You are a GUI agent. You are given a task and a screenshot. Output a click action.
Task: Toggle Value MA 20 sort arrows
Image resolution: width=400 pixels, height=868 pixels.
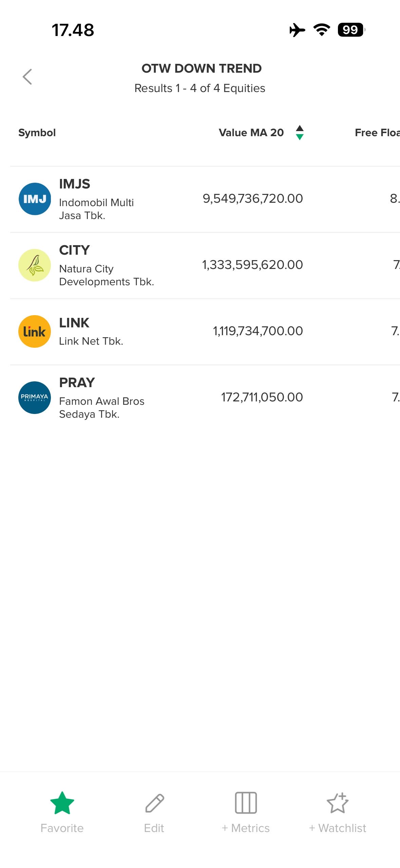coord(300,133)
